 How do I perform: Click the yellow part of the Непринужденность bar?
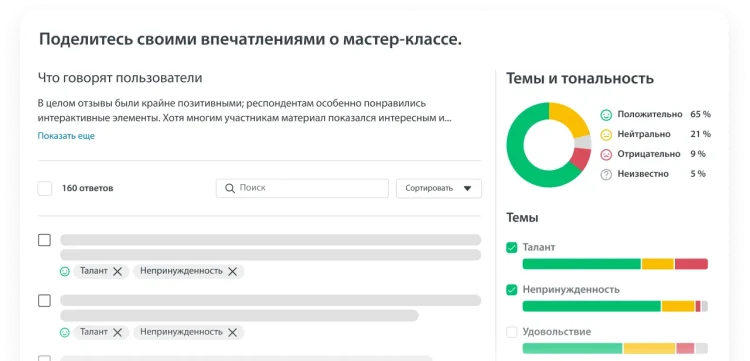coord(678,306)
